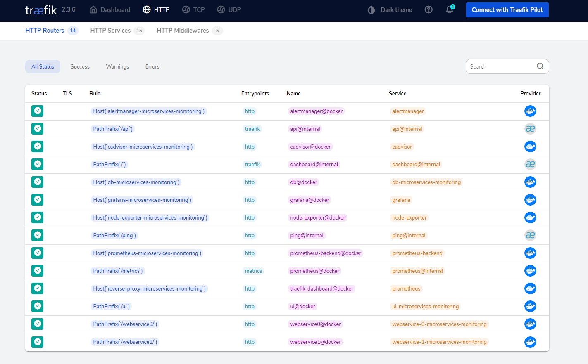This screenshot has height=364, width=588.
Task: Switch to the HTTP Middlewares tab
Action: [x=190, y=31]
